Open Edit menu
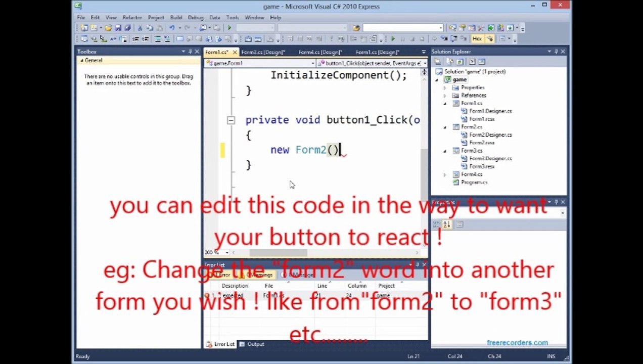The width and height of the screenshot is (643, 364). coord(95,17)
